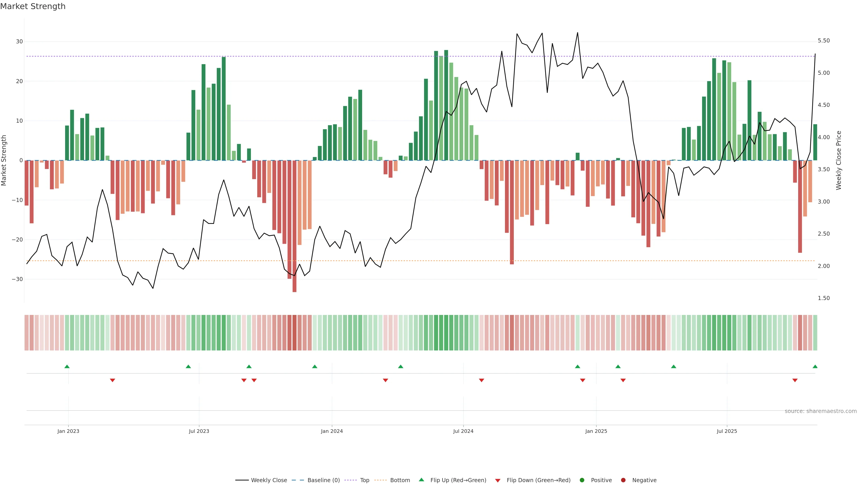Click the source: sharemaestro.com text
The height and width of the screenshot is (488, 868).
[821, 411]
